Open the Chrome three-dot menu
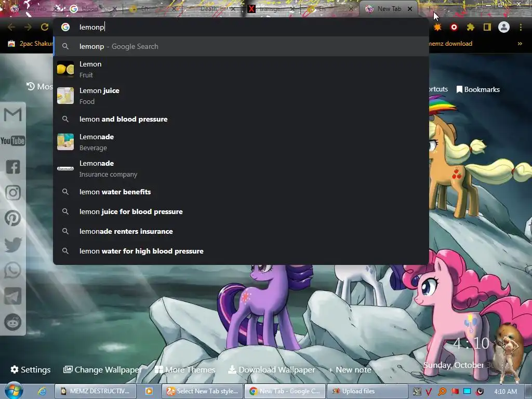The height and width of the screenshot is (399, 532). tap(521, 27)
